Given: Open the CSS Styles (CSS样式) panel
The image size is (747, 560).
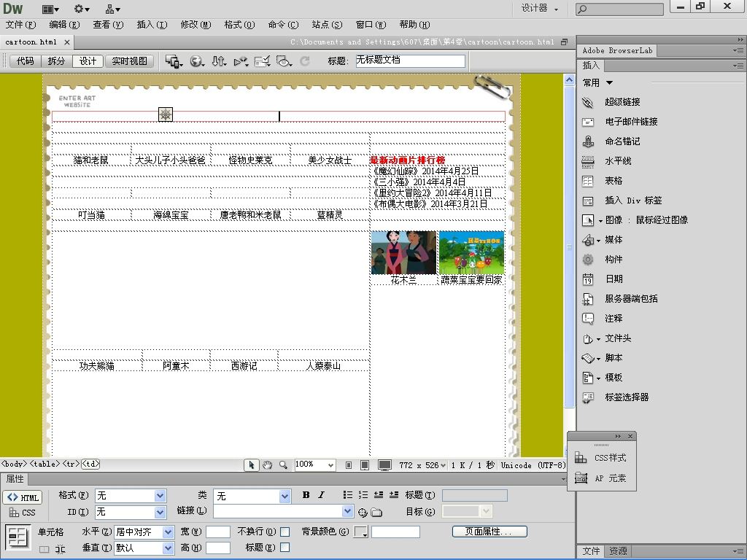Looking at the screenshot, I should tap(601, 458).
